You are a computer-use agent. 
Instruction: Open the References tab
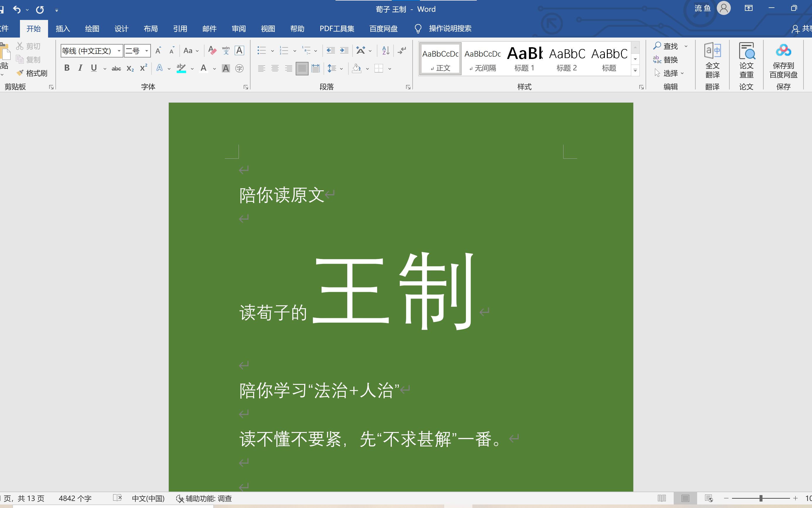pyautogui.click(x=180, y=28)
